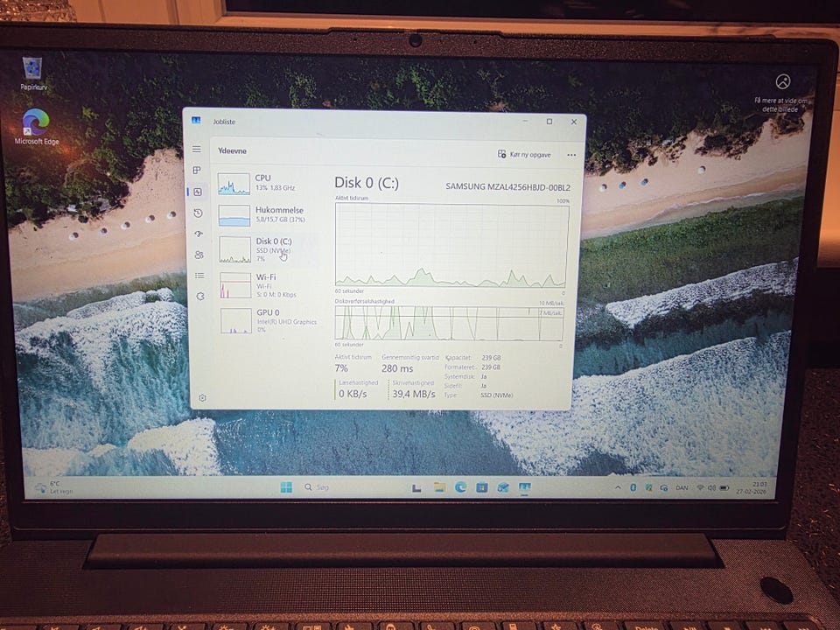Open Microsoft Edge from the taskbar
This screenshot has height=630, width=840.
(x=460, y=487)
